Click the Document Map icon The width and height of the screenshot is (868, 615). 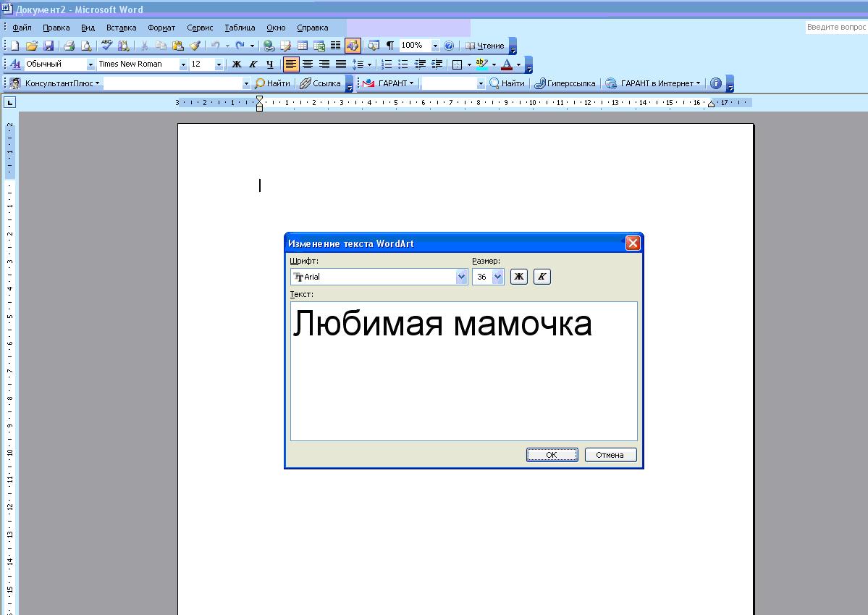pos(374,46)
